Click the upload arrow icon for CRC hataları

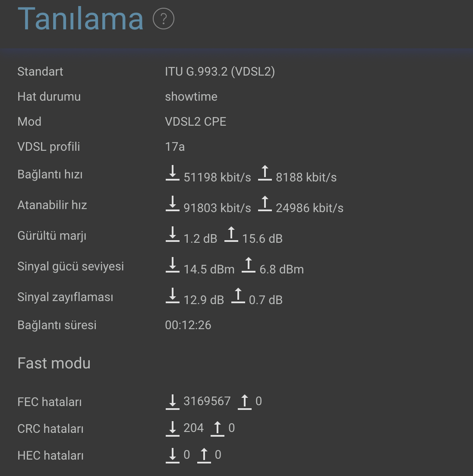click(x=218, y=429)
